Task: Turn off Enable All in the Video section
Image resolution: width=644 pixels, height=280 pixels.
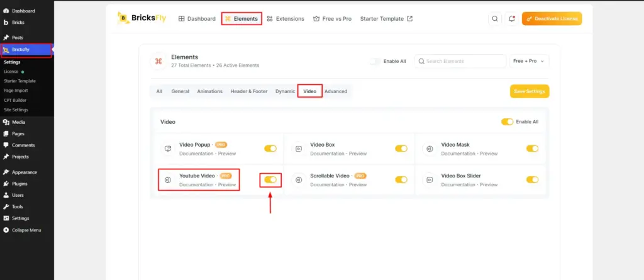Action: (x=508, y=121)
